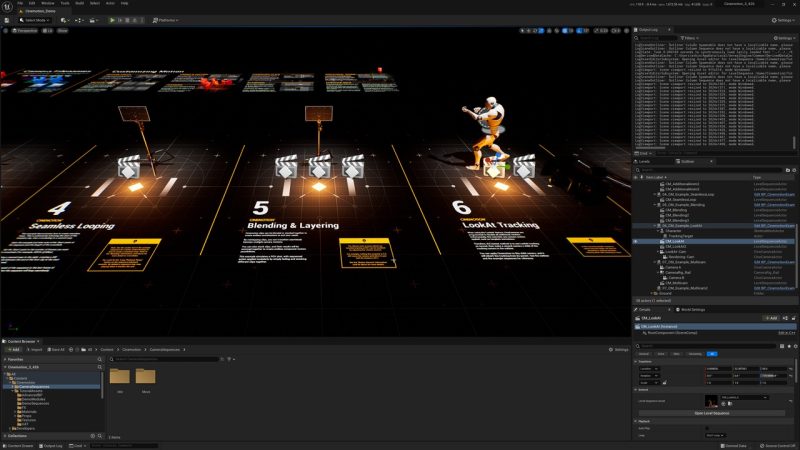
Task: Expand the Ground folder in the Outliner
Action: [651, 293]
